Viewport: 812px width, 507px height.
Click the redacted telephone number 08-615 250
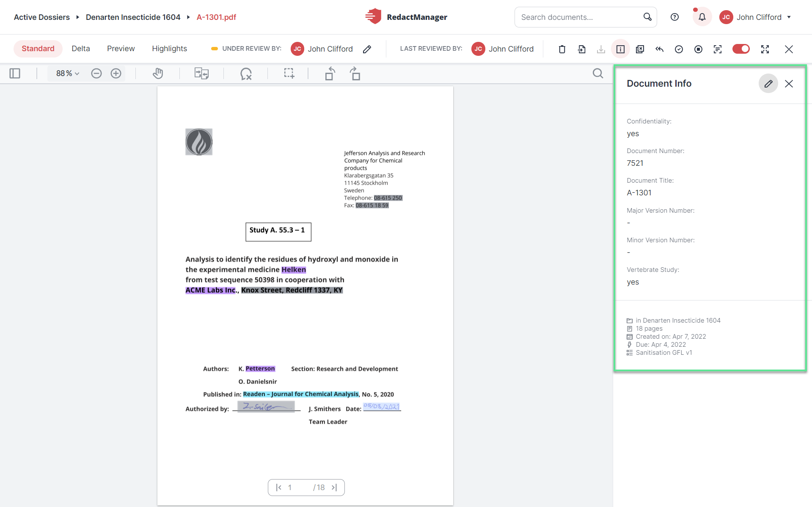[x=388, y=198]
